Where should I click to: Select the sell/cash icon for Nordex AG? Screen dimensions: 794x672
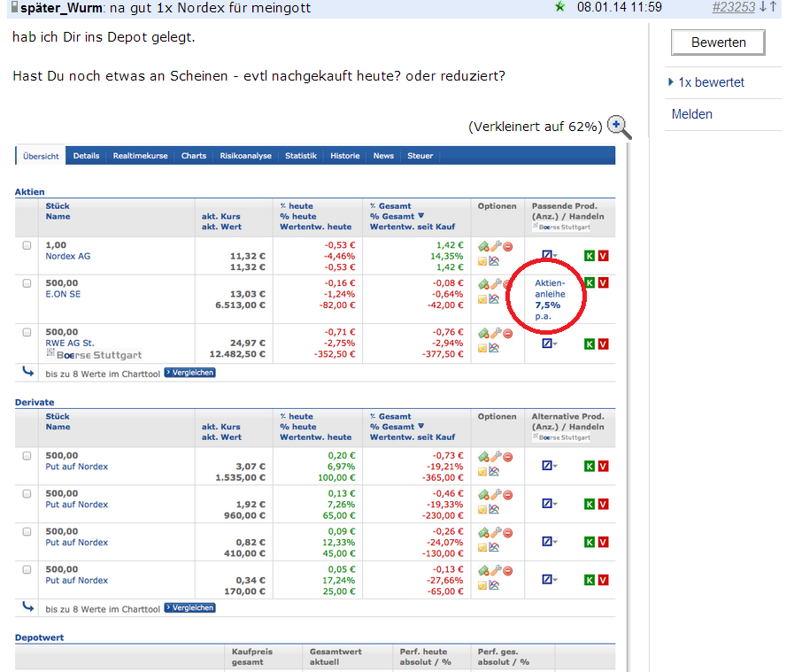(483, 244)
